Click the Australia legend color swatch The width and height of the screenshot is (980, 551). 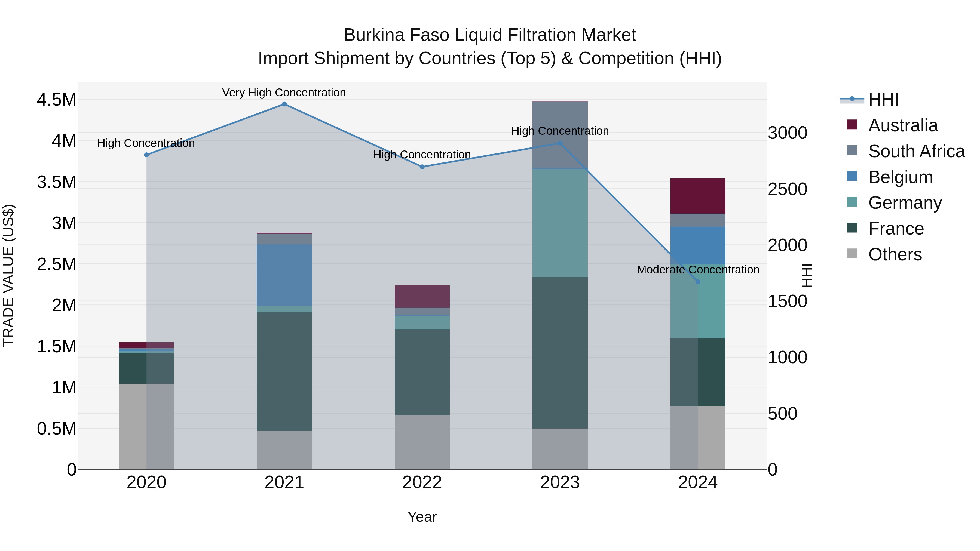point(852,125)
